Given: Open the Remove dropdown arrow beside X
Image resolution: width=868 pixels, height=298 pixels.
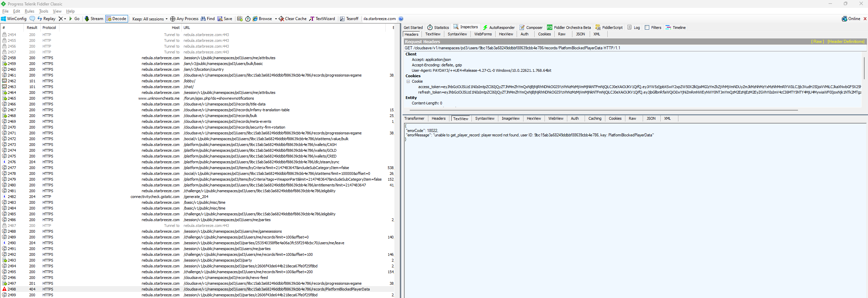Looking at the screenshot, I should click(65, 19).
